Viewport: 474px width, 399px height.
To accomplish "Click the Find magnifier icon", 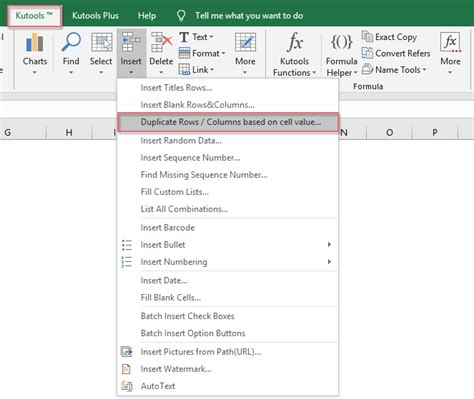I will click(71, 42).
